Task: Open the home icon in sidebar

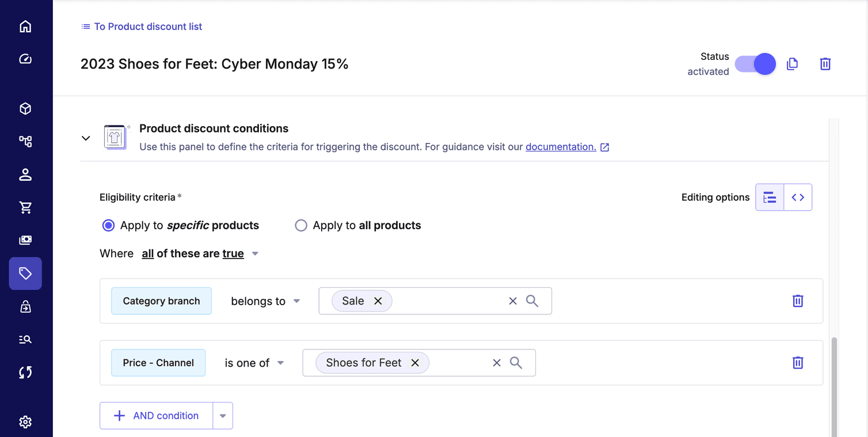Action: pos(25,26)
